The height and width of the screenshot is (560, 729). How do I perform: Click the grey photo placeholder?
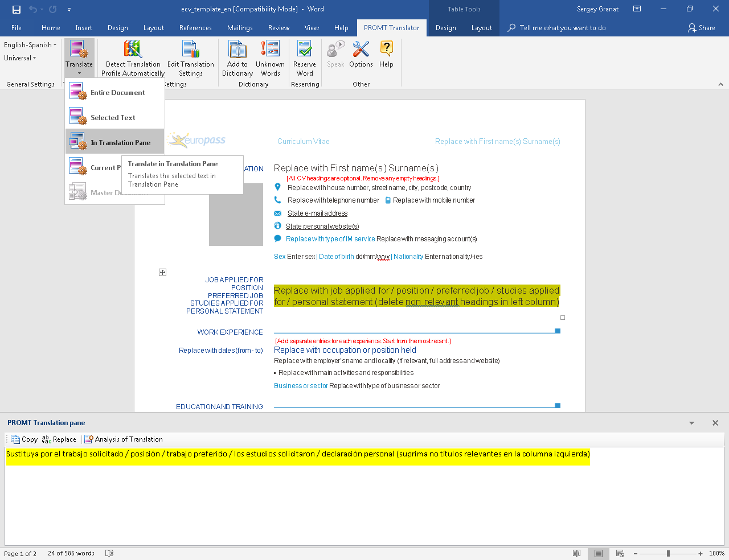coord(236,215)
